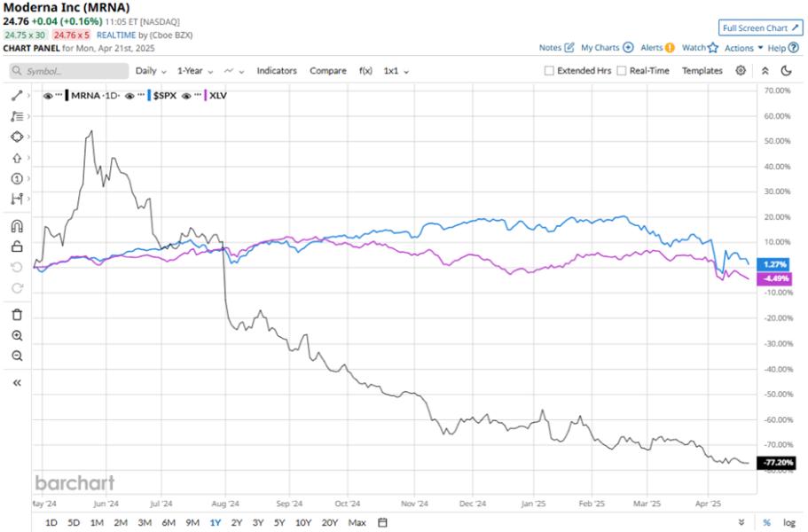808x532 pixels.
Task: Expand the Fibonacci tool options arrow
Action: (28, 116)
